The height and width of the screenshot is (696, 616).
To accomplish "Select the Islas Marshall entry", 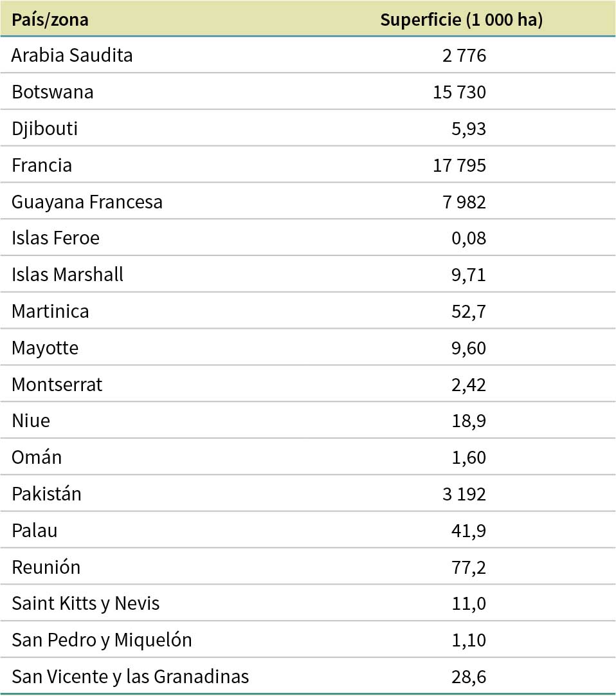I will (68, 275).
